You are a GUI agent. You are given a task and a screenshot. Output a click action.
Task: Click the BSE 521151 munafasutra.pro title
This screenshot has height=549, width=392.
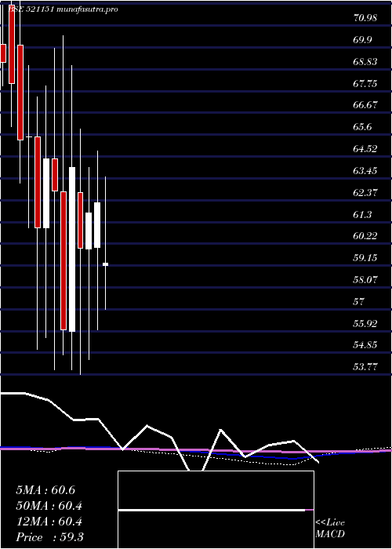click(x=63, y=9)
